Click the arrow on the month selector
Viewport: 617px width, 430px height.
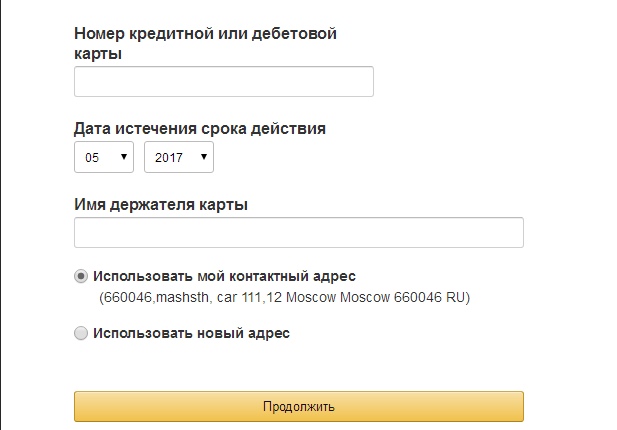point(124,157)
